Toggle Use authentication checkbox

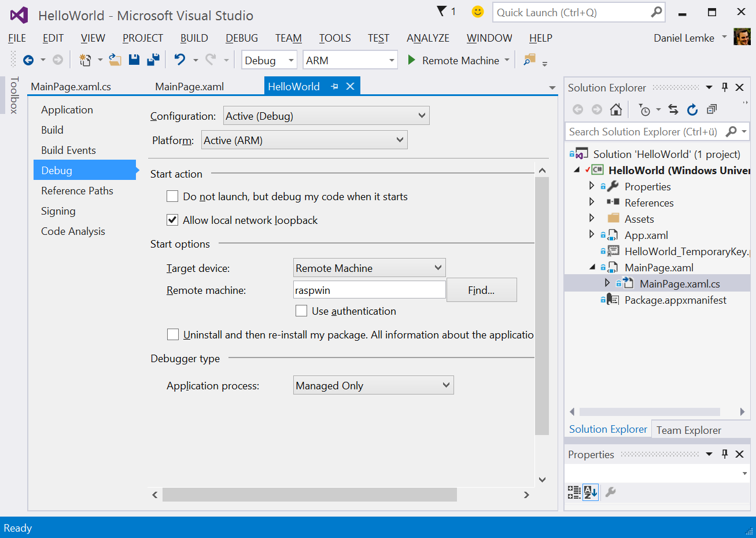pyautogui.click(x=301, y=311)
